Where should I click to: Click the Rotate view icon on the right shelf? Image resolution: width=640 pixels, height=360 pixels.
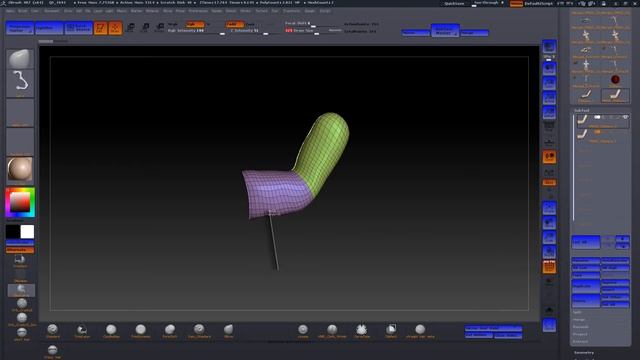click(x=549, y=252)
